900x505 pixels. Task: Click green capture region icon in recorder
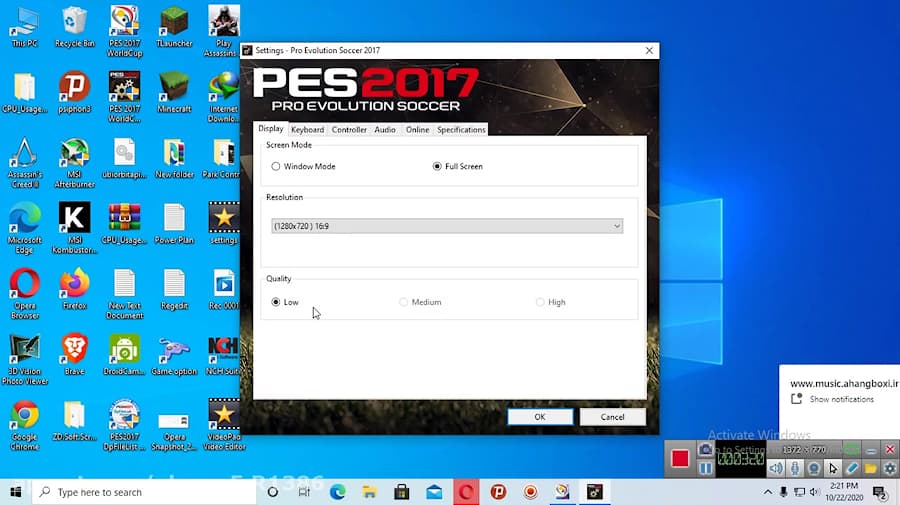852,449
